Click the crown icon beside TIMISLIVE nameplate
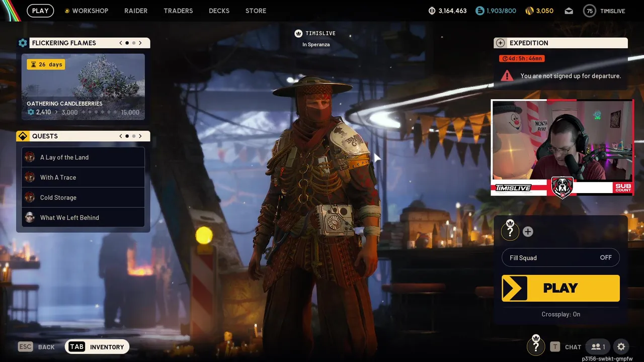Image resolution: width=644 pixels, height=362 pixels. [x=298, y=33]
